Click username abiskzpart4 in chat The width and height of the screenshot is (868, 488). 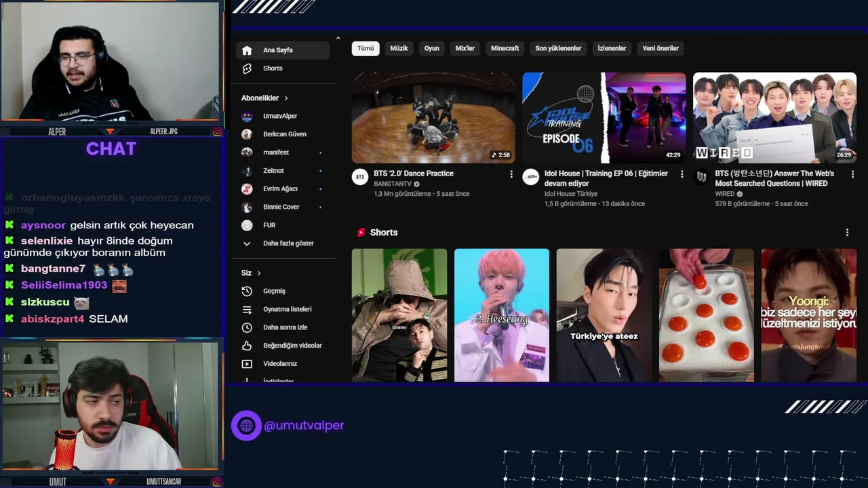(x=52, y=319)
